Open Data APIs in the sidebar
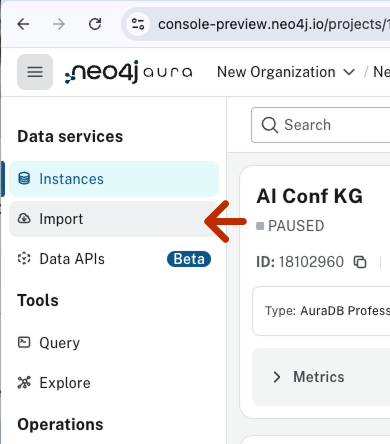The height and width of the screenshot is (444, 390). point(114,259)
